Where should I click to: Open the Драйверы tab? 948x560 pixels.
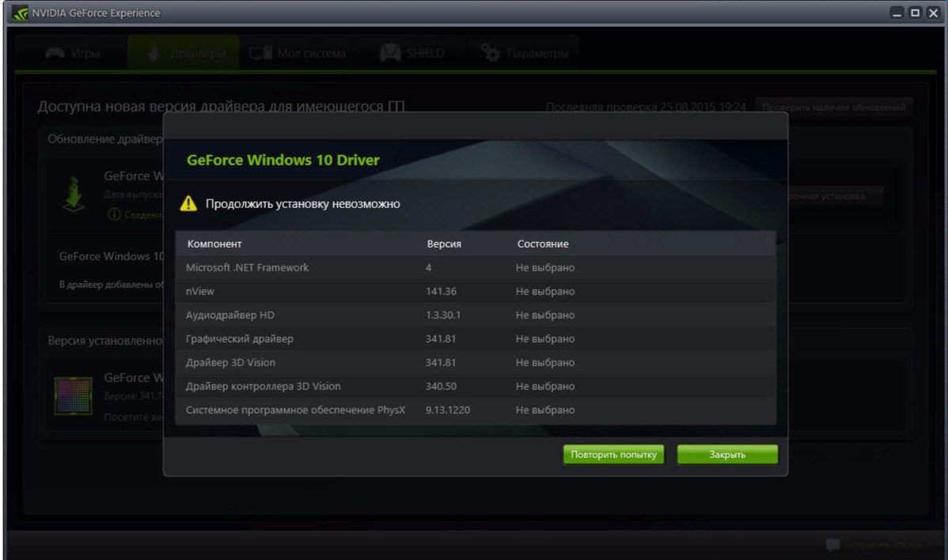184,53
